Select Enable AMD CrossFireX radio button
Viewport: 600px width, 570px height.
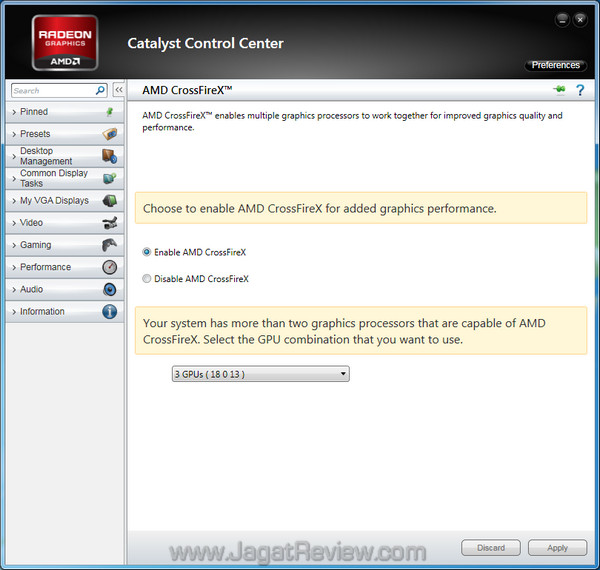[147, 253]
